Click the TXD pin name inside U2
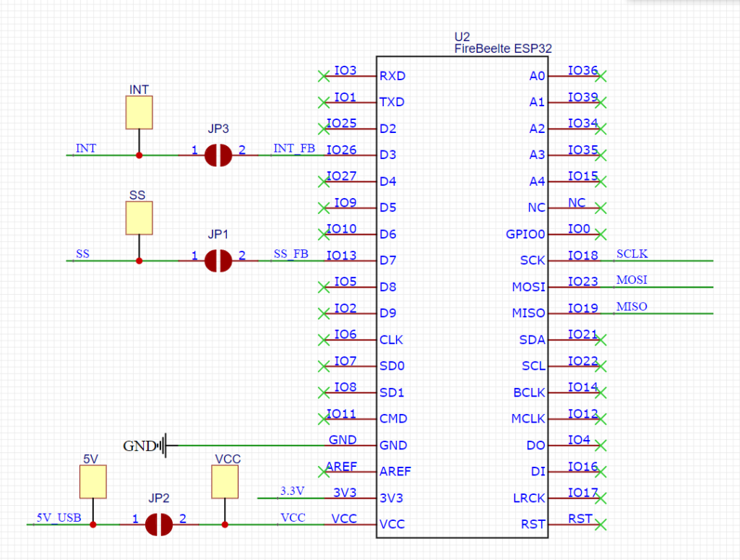The width and height of the screenshot is (740, 560). (392, 103)
